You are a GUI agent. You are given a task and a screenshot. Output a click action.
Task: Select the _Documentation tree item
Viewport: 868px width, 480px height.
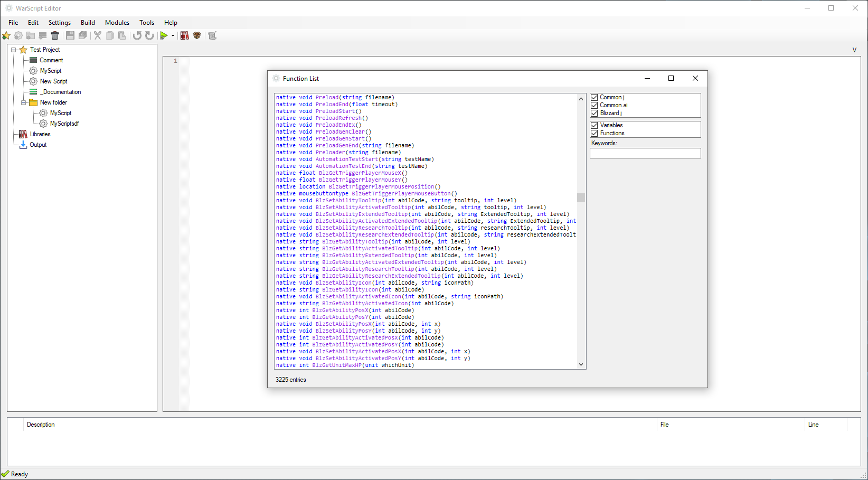(61, 92)
